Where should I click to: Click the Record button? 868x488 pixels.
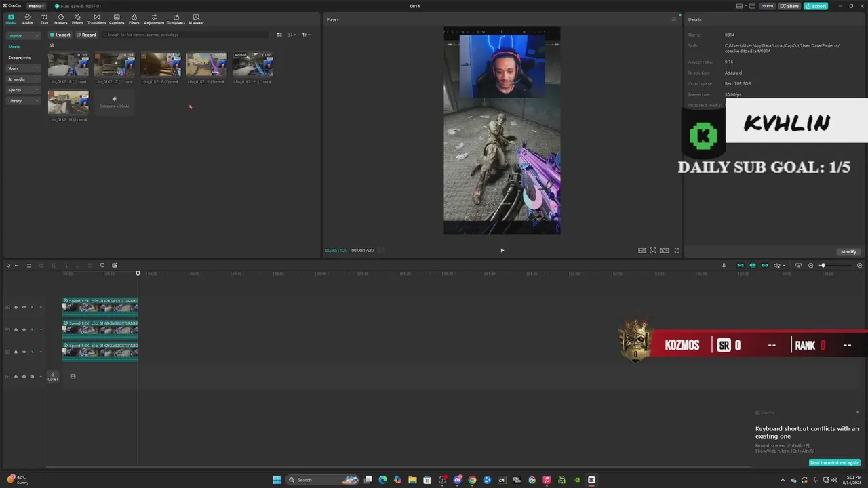point(86,35)
